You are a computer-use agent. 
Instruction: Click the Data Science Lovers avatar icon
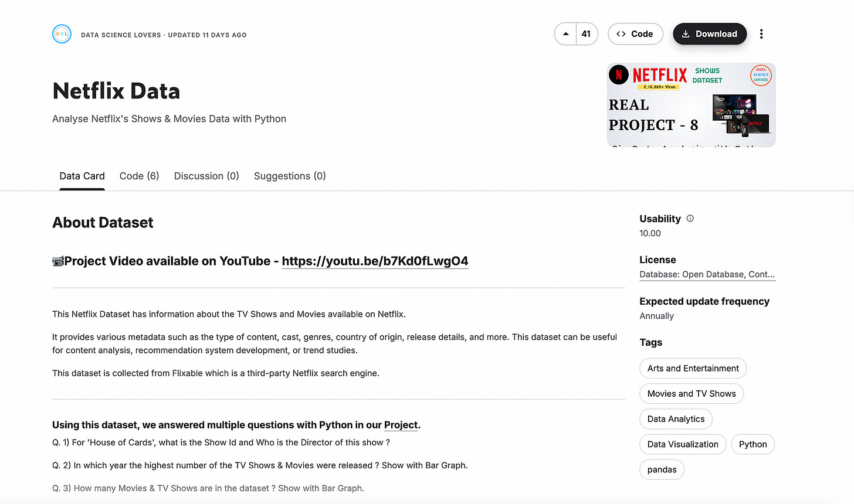(x=62, y=34)
